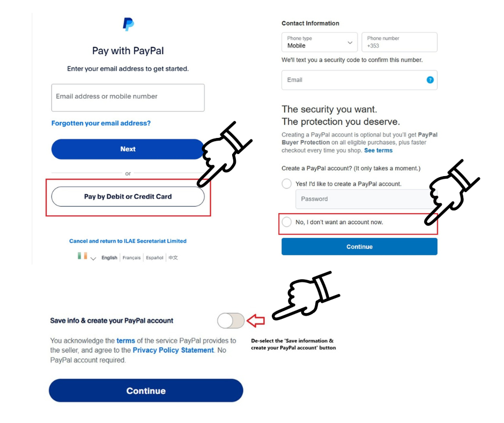This screenshot has width=504, height=423.
Task: Click the red arrow pointing at toggle
Action: click(256, 321)
